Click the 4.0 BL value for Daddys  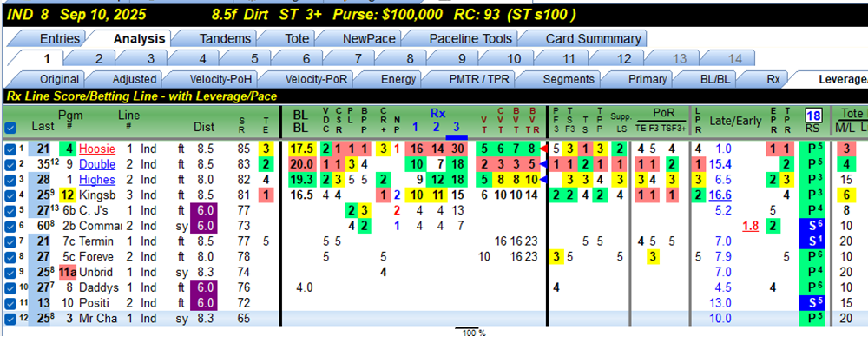pyautogui.click(x=306, y=287)
